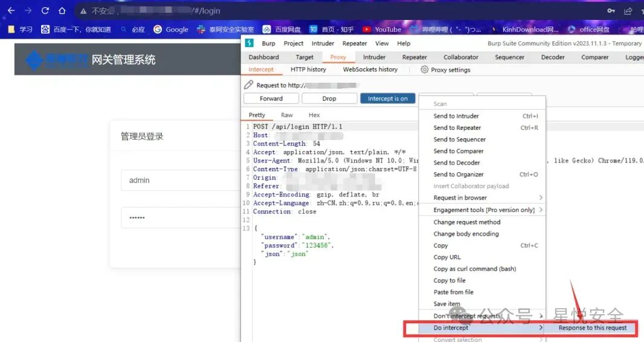Viewport: 644px width, 342px height.
Task: Toggle the Intercept is on button
Action: (x=388, y=98)
